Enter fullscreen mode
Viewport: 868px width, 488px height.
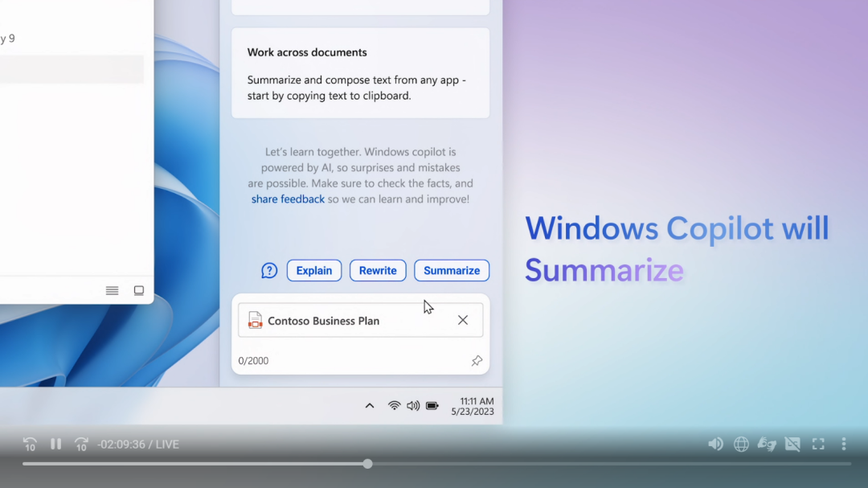pos(818,444)
